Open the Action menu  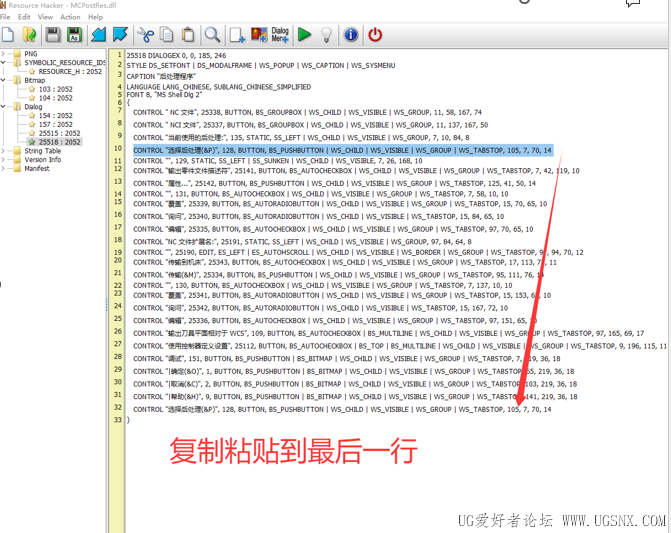point(70,17)
